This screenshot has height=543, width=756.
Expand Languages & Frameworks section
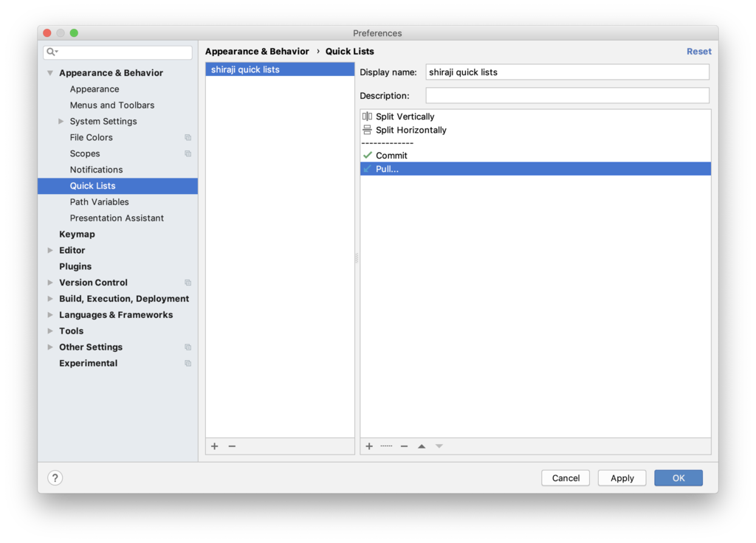click(50, 314)
